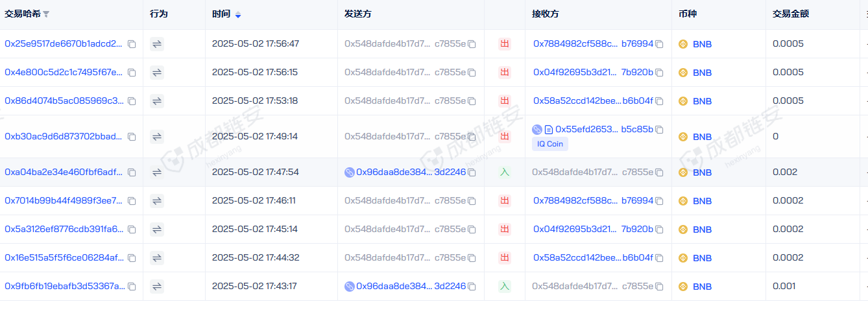Screen dimensions: 868x317
Task: Open sender address 0x96daa8de384 in 17:47:54 row
Action: tap(411, 172)
